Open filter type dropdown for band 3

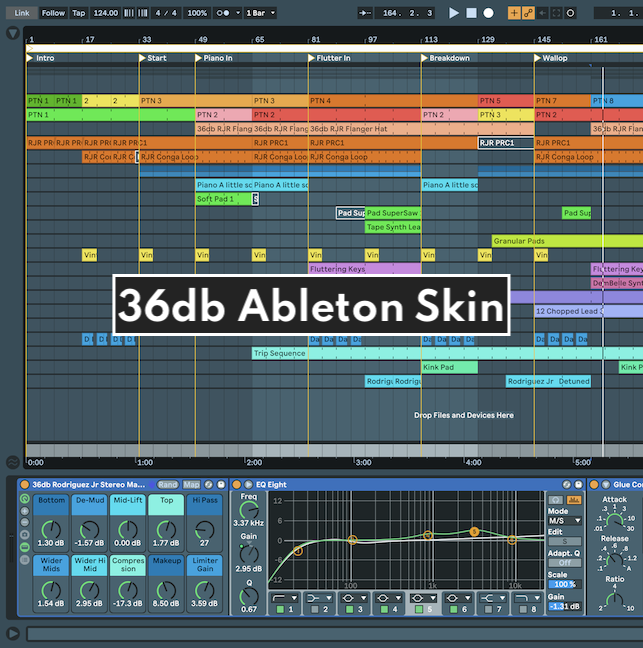(354, 598)
